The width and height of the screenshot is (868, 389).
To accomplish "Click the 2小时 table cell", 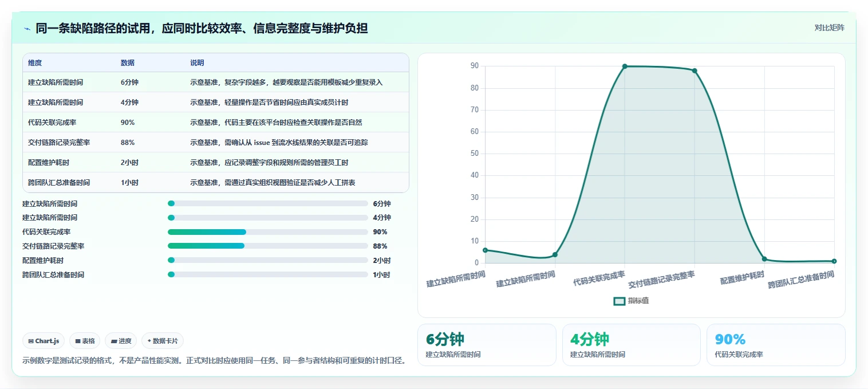I will [129, 163].
